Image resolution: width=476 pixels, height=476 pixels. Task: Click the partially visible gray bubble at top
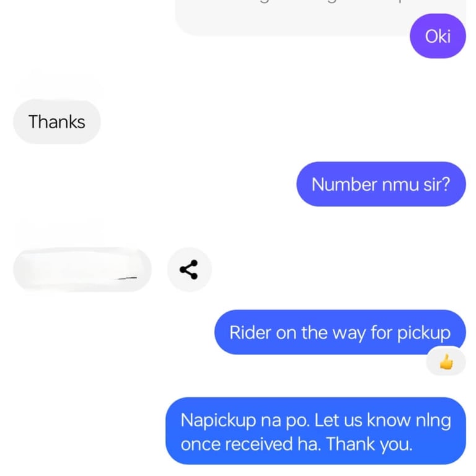tap(320, 17)
